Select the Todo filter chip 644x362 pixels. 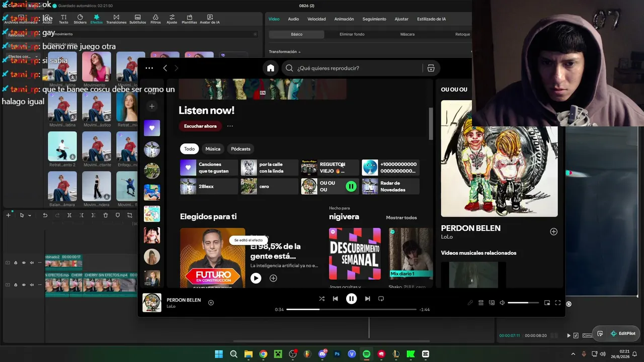[x=189, y=149]
